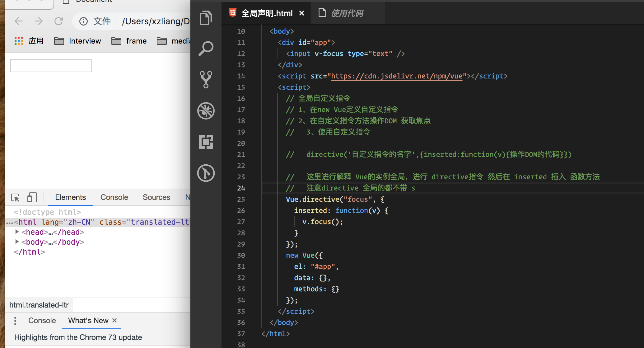
Task: Close the 全局声明.html editor tab
Action: coord(301,13)
